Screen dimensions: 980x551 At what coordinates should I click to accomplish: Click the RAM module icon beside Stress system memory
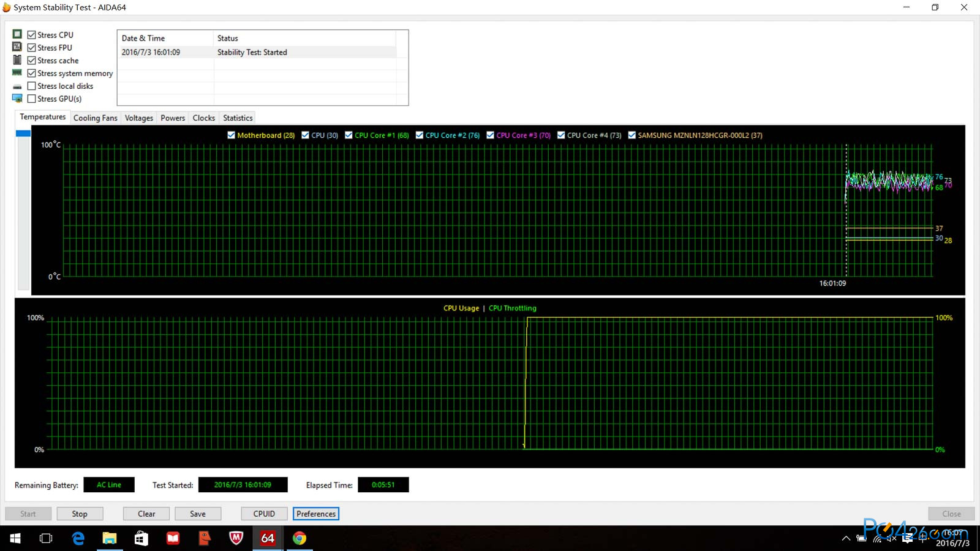pos(17,73)
